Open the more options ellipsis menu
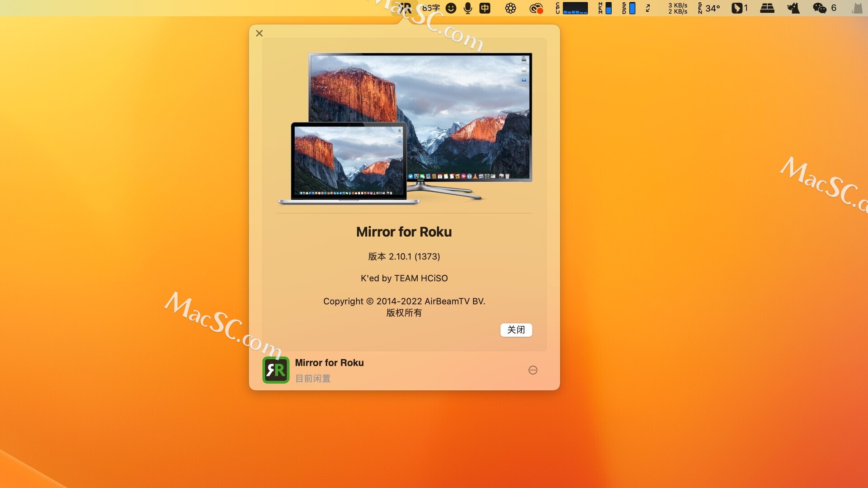The width and height of the screenshot is (868, 488). pos(533,370)
